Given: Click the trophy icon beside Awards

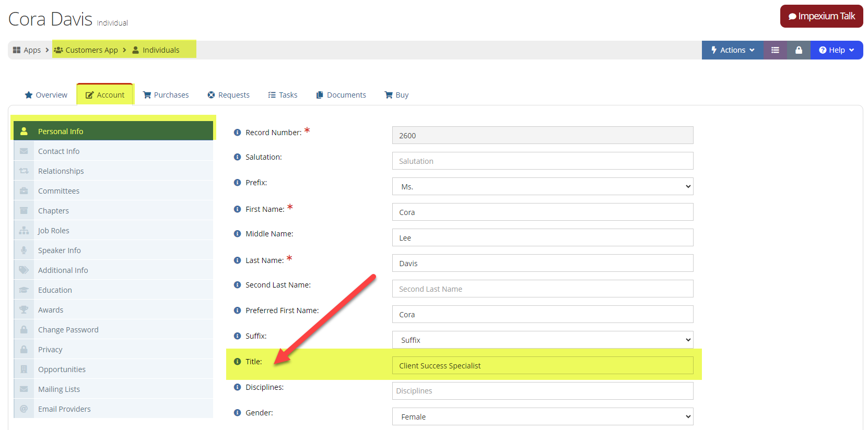Looking at the screenshot, I should pos(24,310).
